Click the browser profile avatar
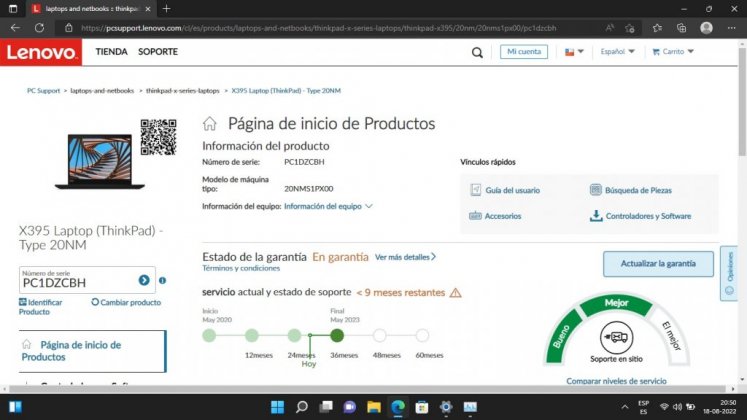Viewport: 747px width, 420px height. click(707, 28)
